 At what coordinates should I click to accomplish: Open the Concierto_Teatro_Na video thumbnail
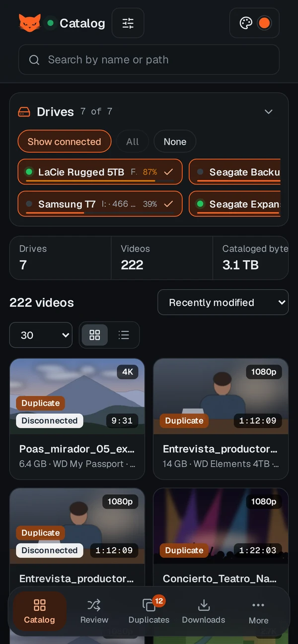click(221, 526)
